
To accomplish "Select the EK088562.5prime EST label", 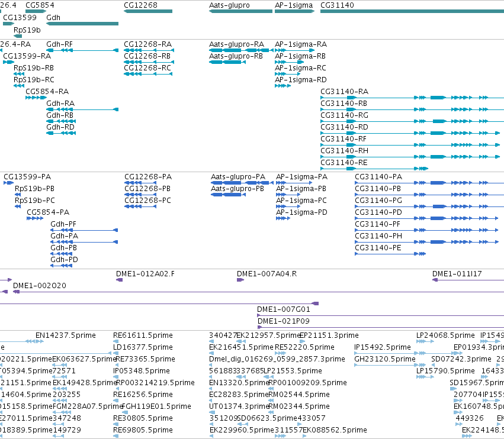I will pos(335,430).
